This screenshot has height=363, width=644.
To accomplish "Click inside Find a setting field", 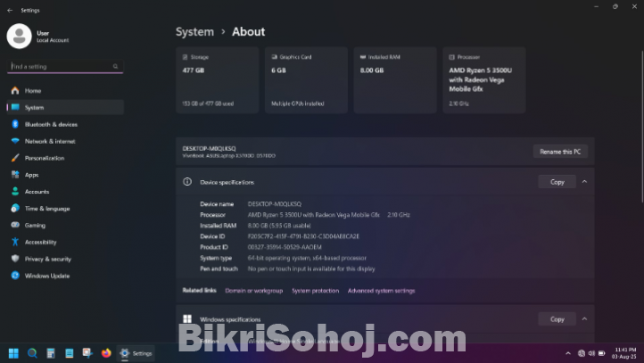I will (65, 67).
